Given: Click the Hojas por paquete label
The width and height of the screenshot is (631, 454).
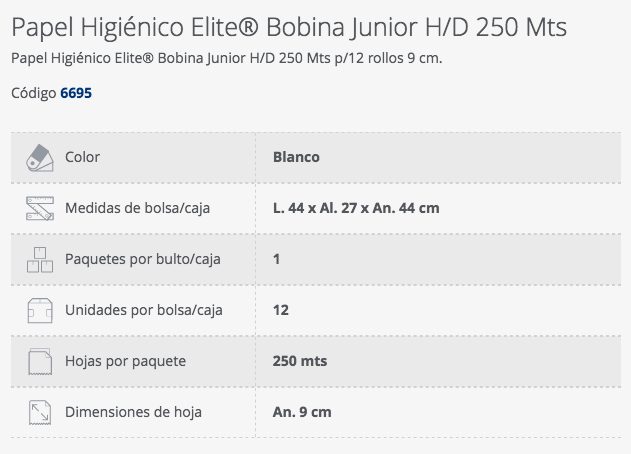Looking at the screenshot, I should click(126, 361).
